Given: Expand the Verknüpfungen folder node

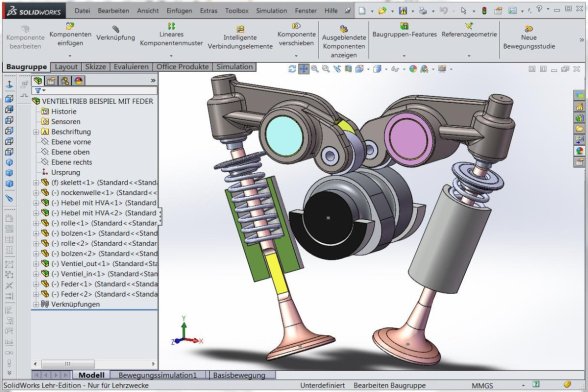Looking at the screenshot, I should point(36,304).
